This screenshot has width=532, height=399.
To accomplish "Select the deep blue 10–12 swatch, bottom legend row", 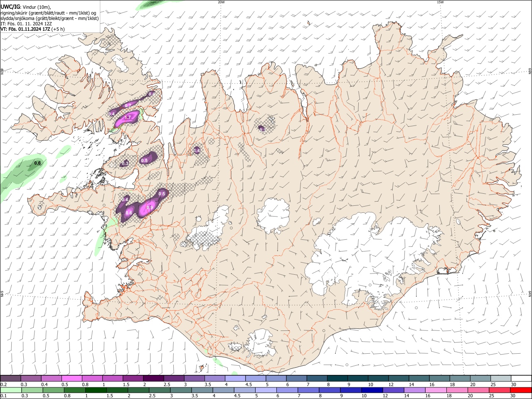I will pyautogui.click(x=372, y=390).
